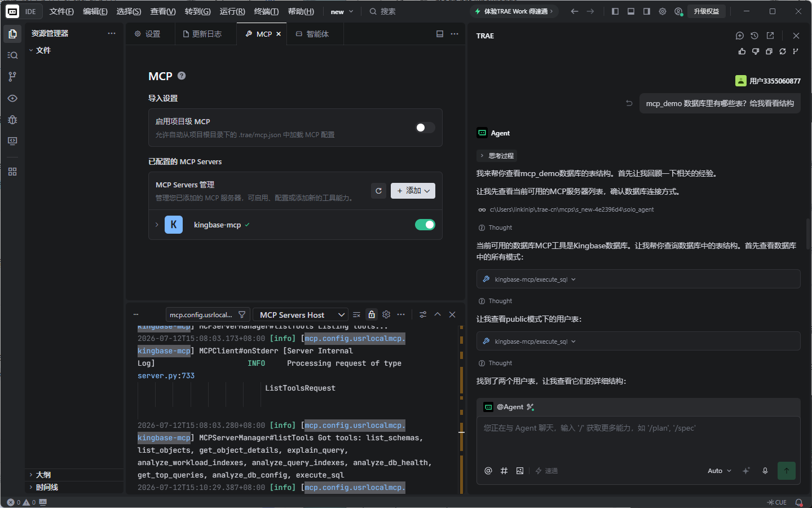
Task: Expand the 时间线 timeline section
Action: point(74,487)
